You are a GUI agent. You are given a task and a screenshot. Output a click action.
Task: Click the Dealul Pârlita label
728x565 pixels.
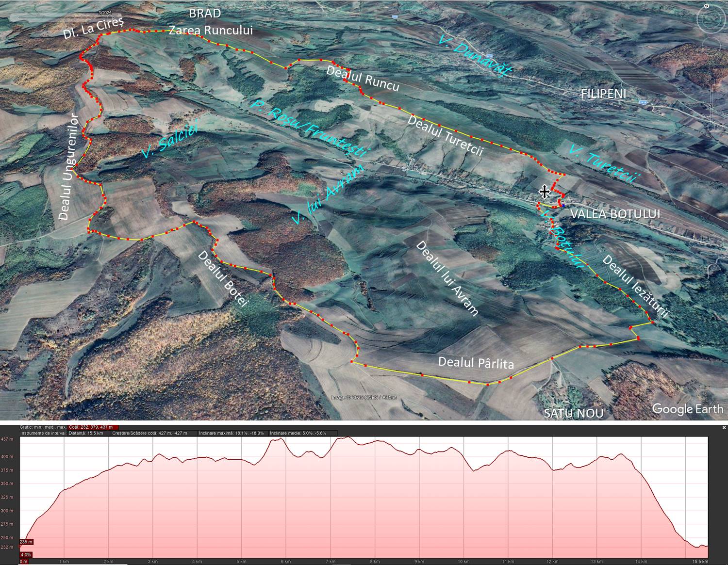coord(476,363)
